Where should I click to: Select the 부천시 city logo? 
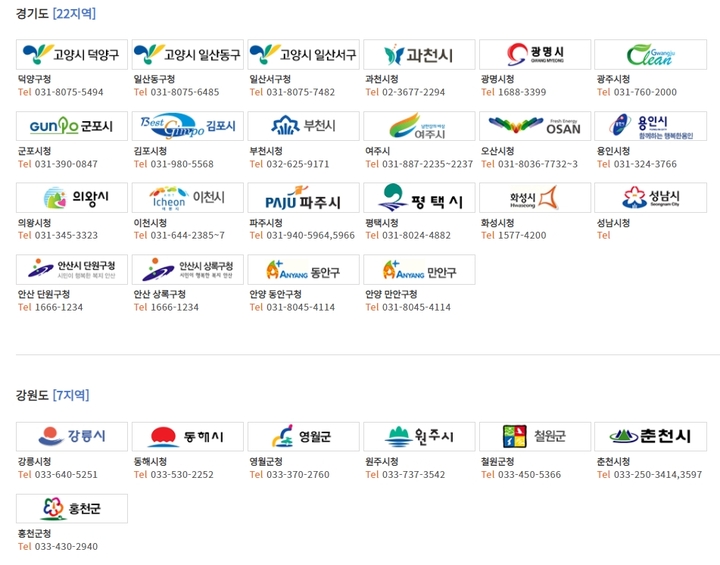coord(304,126)
